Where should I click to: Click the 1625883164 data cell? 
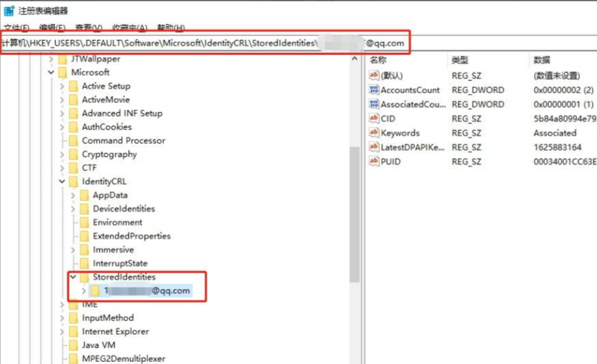pyautogui.click(x=558, y=147)
